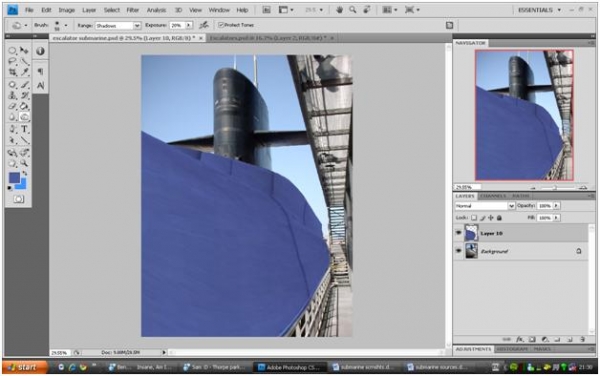Image resolution: width=600 pixels, height=376 pixels.
Task: Open layer Opacity slider arrow
Action: [x=556, y=206]
